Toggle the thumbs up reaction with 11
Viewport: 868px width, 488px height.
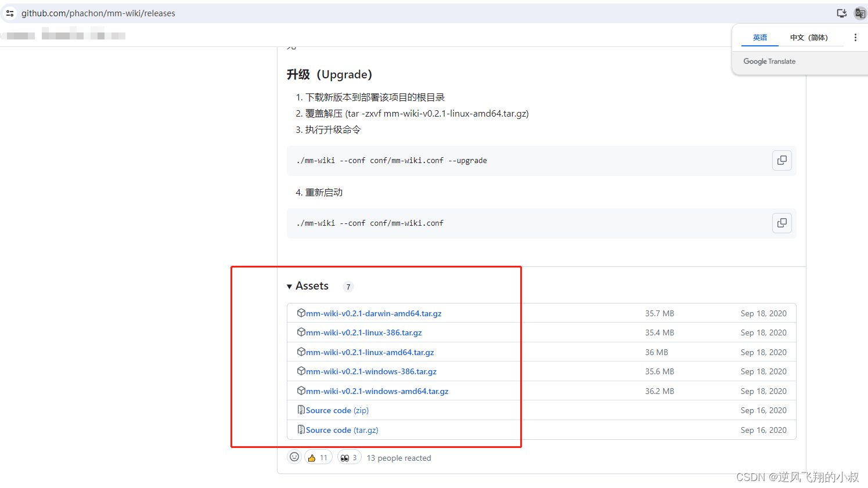point(318,458)
